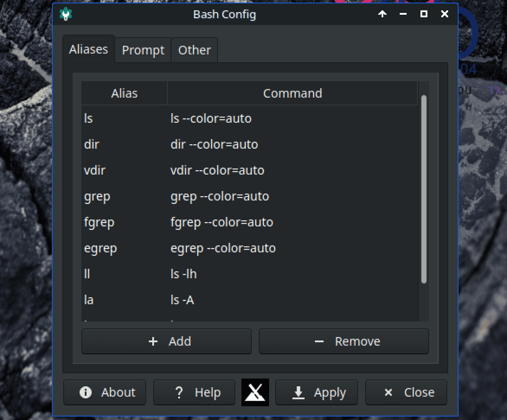Image resolution: width=507 pixels, height=420 pixels.
Task: Select the 'vdir' alias cell
Action: tap(124, 170)
